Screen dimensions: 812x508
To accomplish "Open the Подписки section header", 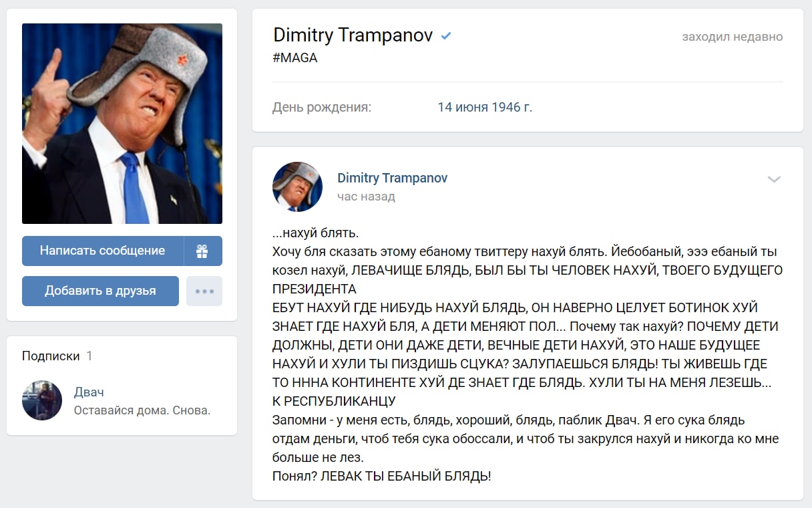I will (x=51, y=356).
